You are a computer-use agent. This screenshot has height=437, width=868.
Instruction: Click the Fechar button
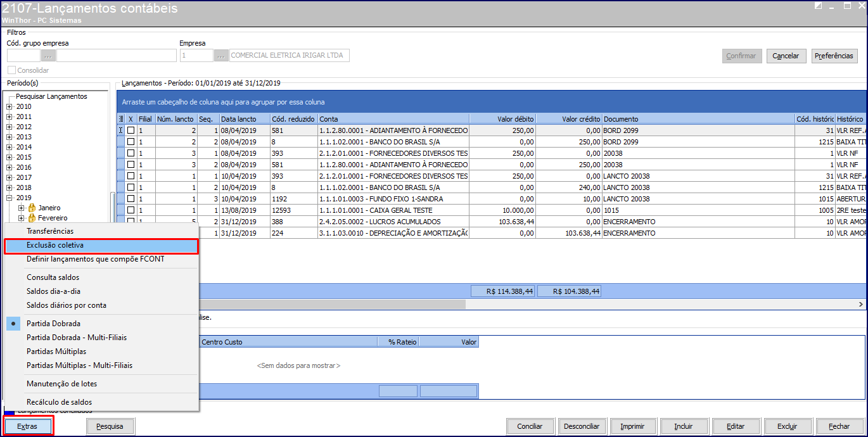click(x=839, y=426)
